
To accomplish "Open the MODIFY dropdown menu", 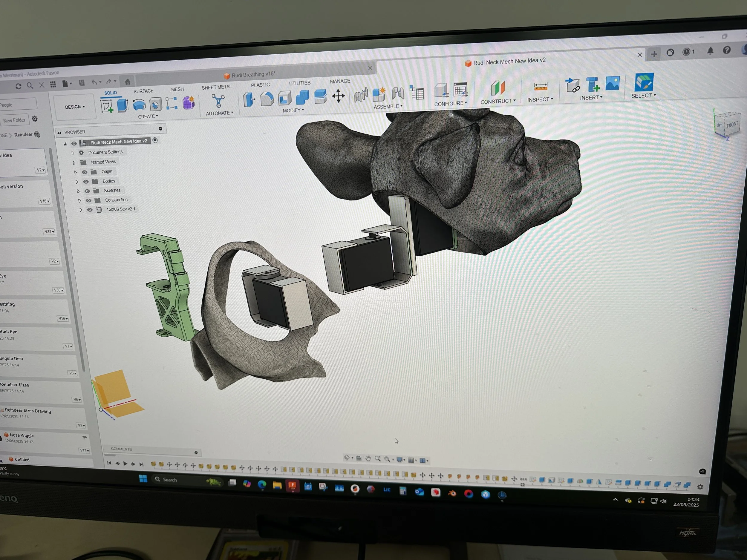I will tap(293, 111).
